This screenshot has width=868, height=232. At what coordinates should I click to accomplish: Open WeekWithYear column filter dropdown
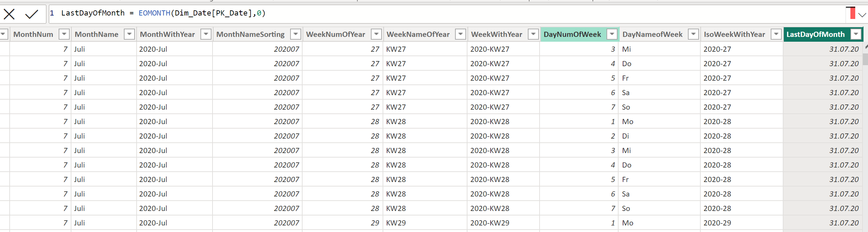tap(533, 34)
